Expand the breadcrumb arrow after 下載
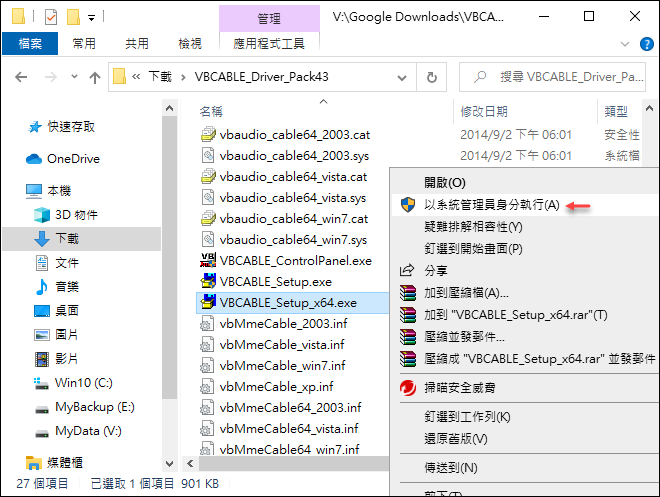 coord(183,77)
